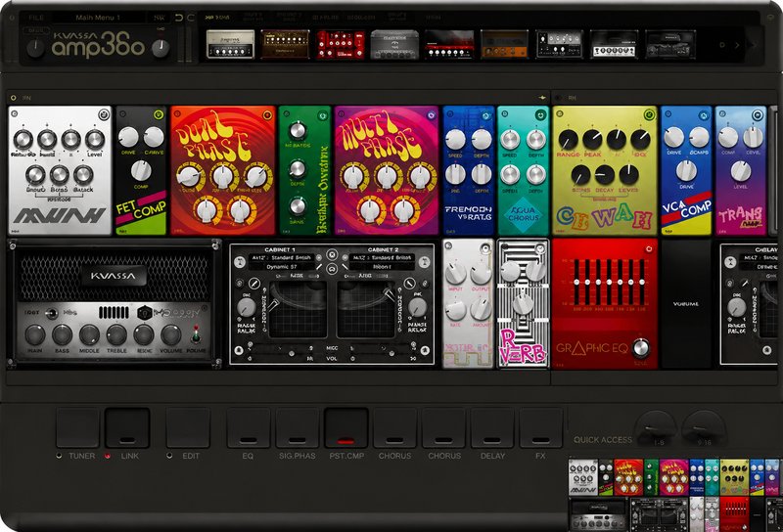Click the VOLUME pedal block

686,303
